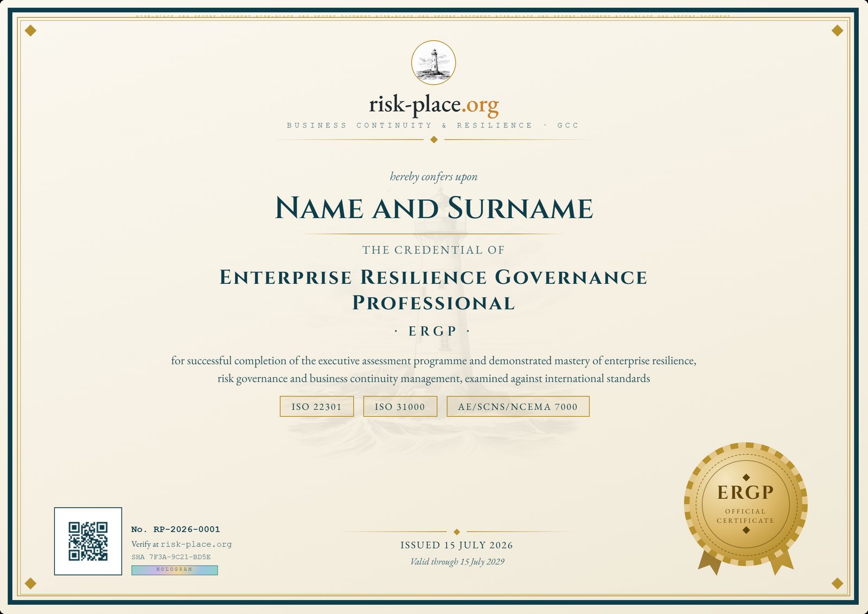Viewport: 868px width, 614px height.
Task: Click "Issued 15 July 2026" text
Action: tap(457, 545)
